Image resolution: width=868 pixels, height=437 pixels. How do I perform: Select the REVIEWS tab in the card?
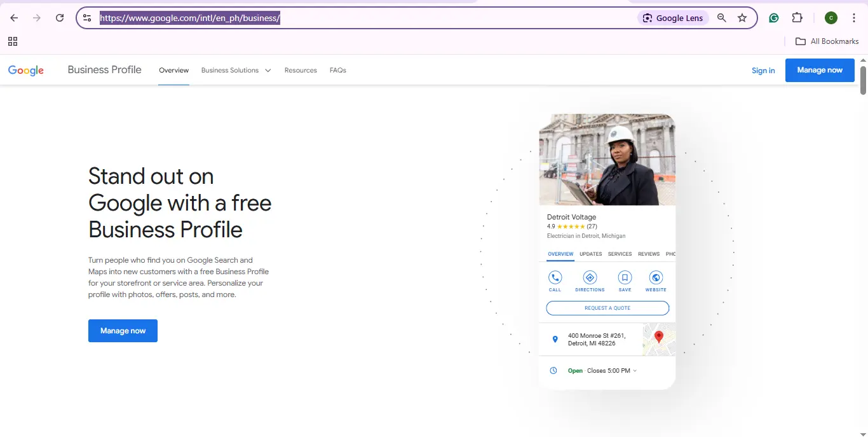tap(649, 254)
